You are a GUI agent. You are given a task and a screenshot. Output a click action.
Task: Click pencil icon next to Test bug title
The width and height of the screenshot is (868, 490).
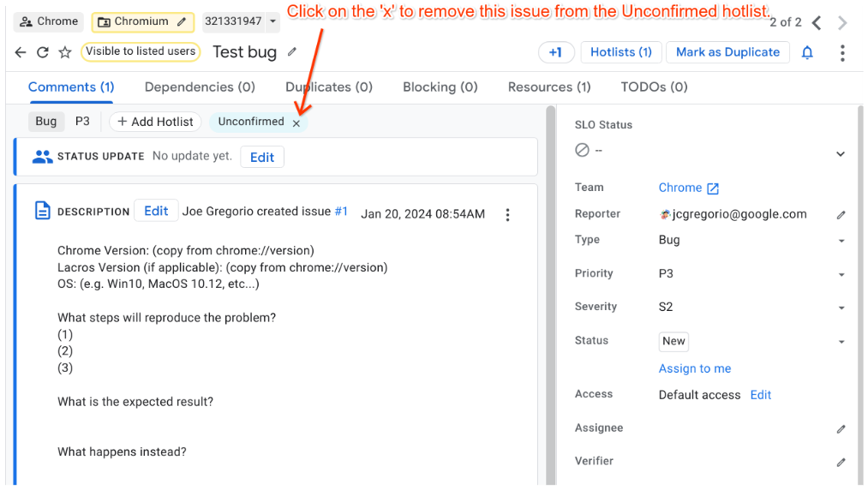pos(292,52)
